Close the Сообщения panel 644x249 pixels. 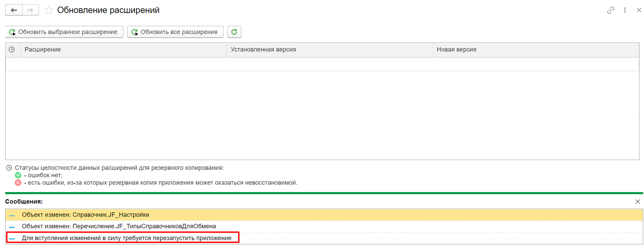coord(638,202)
